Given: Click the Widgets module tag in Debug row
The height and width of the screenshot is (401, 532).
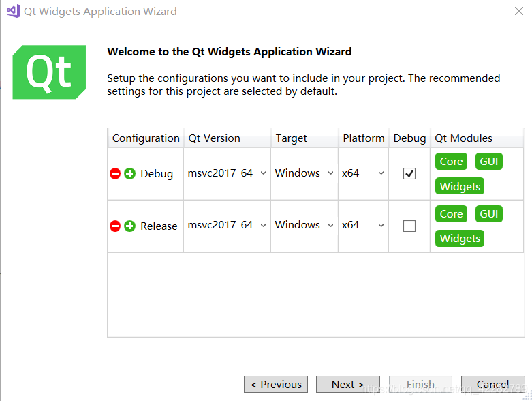Looking at the screenshot, I should point(460,187).
